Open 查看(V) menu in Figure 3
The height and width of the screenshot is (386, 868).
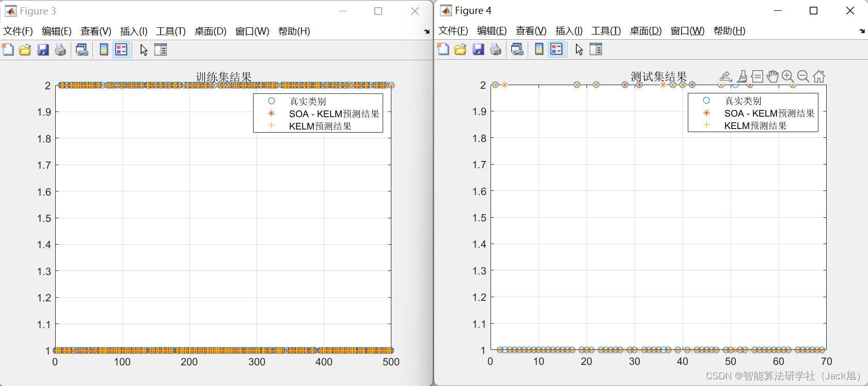[x=96, y=31]
